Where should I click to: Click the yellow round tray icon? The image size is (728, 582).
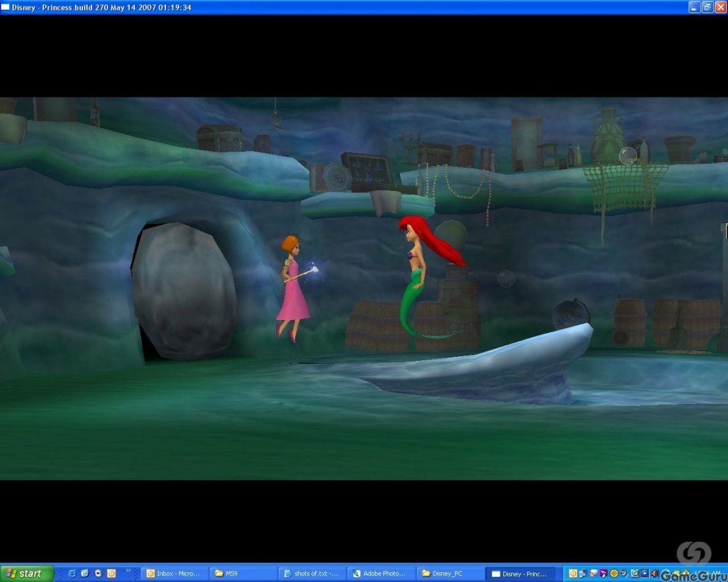pyautogui.click(x=614, y=573)
